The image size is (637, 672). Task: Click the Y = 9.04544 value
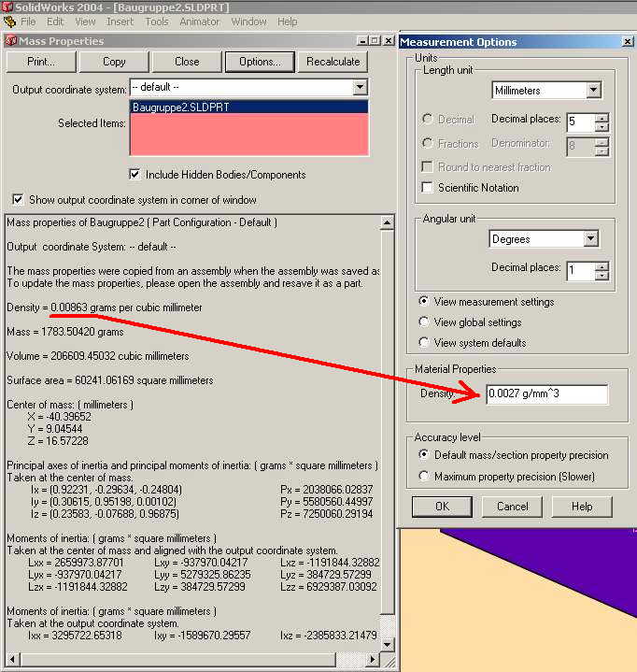(55, 429)
